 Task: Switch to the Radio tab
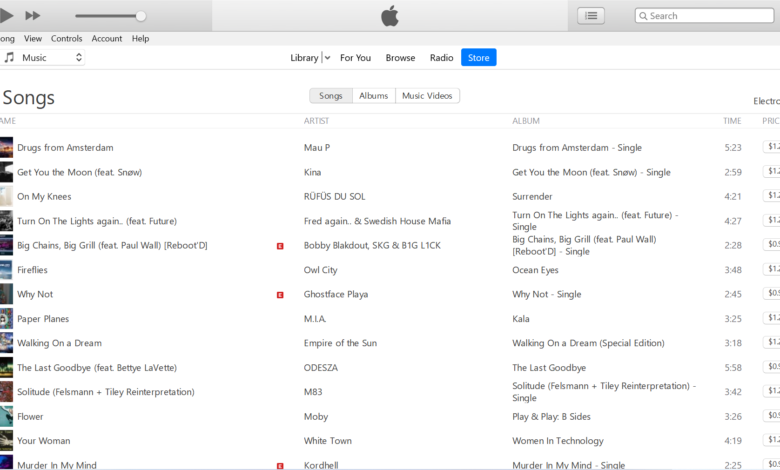pyautogui.click(x=441, y=58)
